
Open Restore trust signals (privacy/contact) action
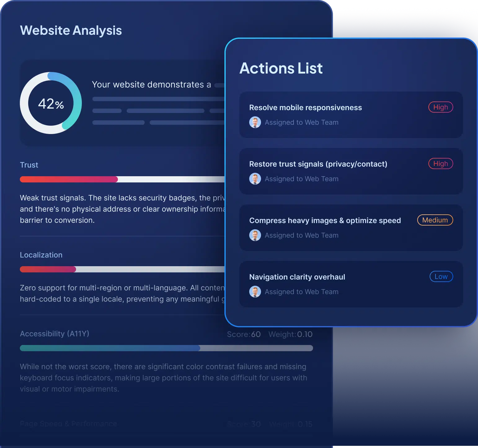pos(318,164)
